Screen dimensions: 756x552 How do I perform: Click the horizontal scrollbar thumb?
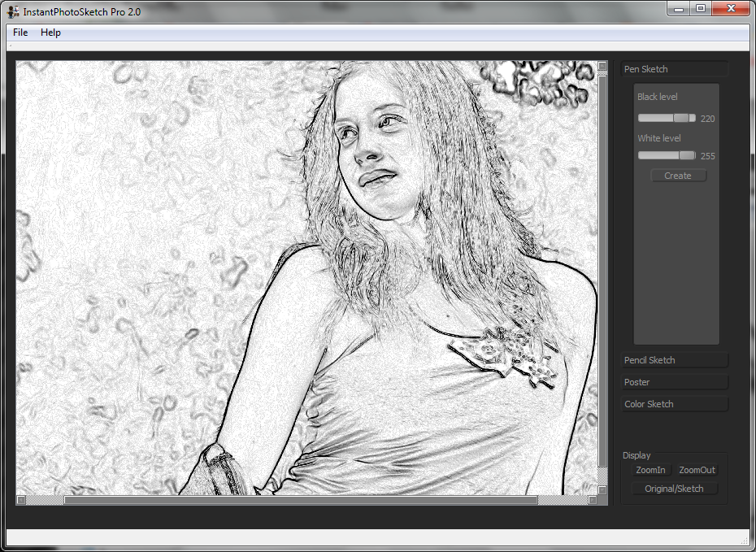(x=301, y=500)
